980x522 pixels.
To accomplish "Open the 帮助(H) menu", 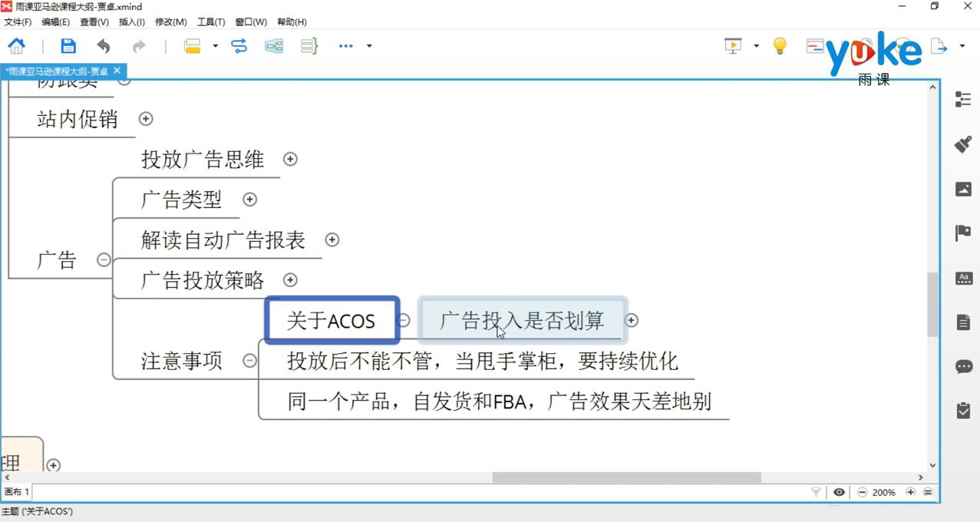I will click(292, 22).
